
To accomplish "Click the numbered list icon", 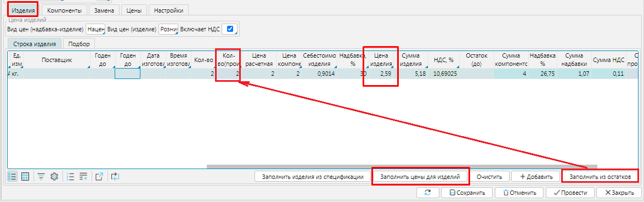I will click(70, 177).
